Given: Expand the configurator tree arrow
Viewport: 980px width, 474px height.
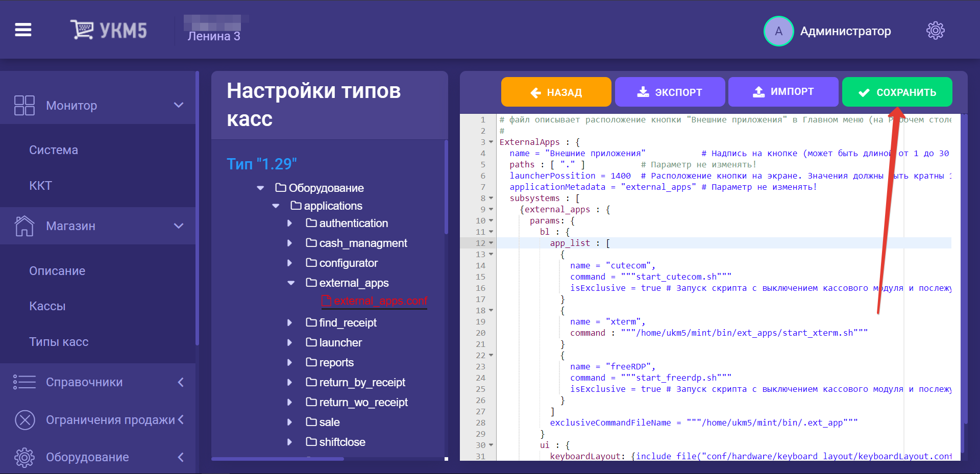Looking at the screenshot, I should (289, 263).
